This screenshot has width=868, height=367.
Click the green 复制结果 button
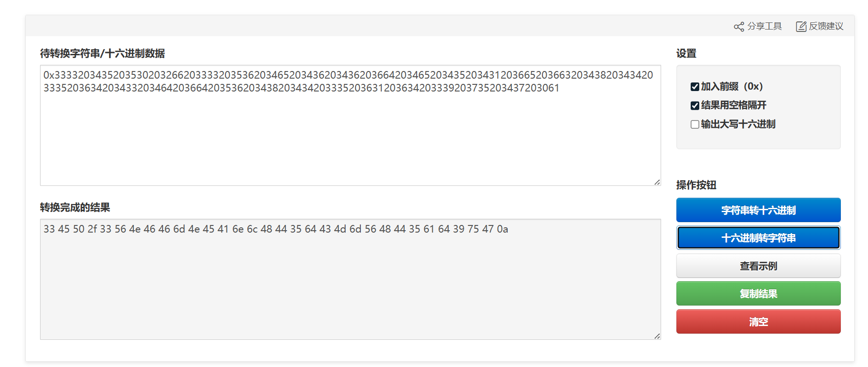758,294
